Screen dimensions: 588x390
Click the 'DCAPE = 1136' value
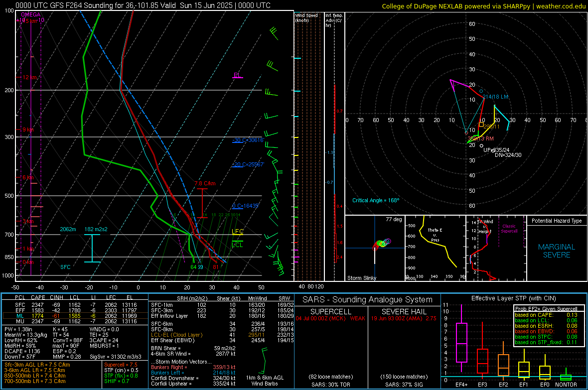click(22, 351)
